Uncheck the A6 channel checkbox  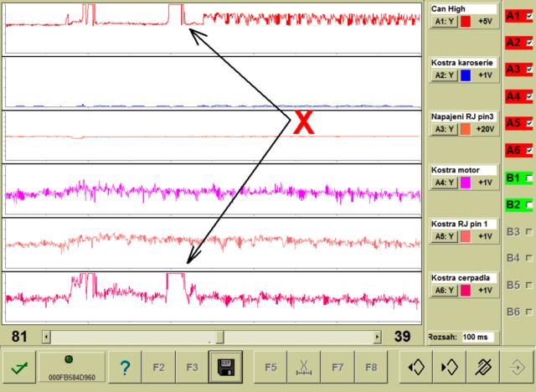pos(529,150)
